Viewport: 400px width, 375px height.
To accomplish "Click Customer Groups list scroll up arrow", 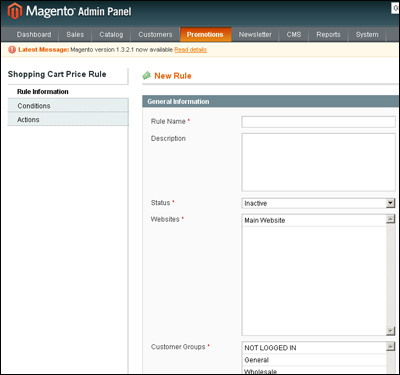I will point(390,347).
